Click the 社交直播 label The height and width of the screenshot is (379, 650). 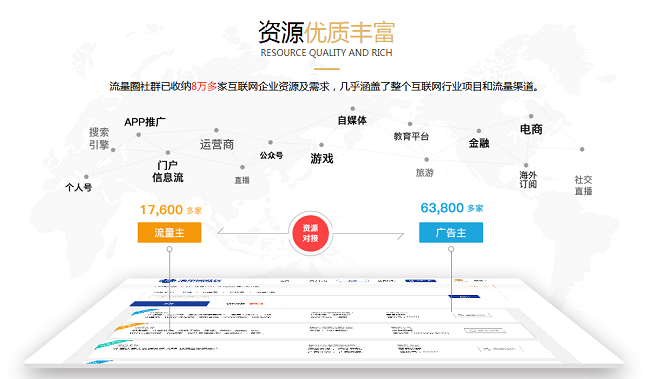[583, 185]
